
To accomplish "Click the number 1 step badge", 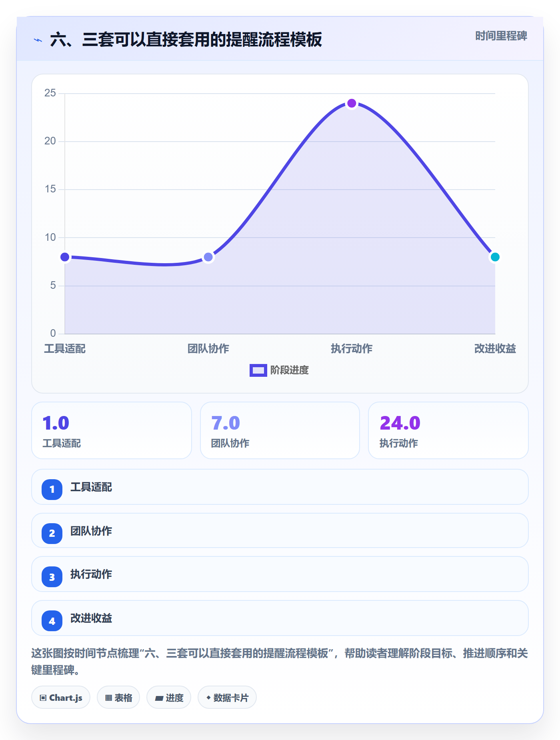I will click(x=52, y=489).
